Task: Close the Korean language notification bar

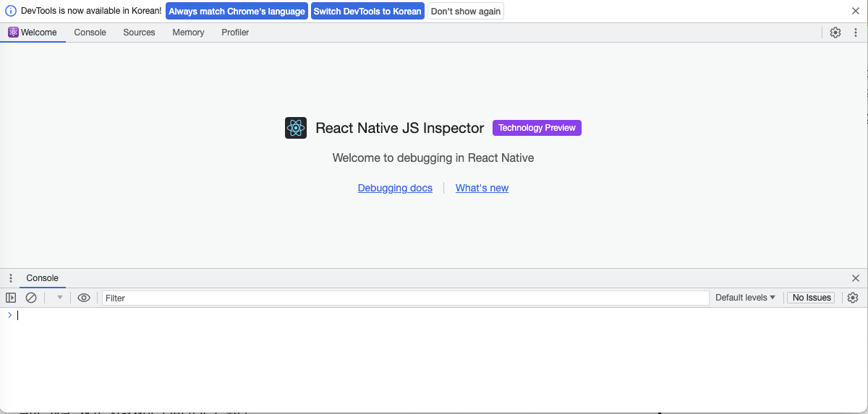Action: [x=856, y=11]
